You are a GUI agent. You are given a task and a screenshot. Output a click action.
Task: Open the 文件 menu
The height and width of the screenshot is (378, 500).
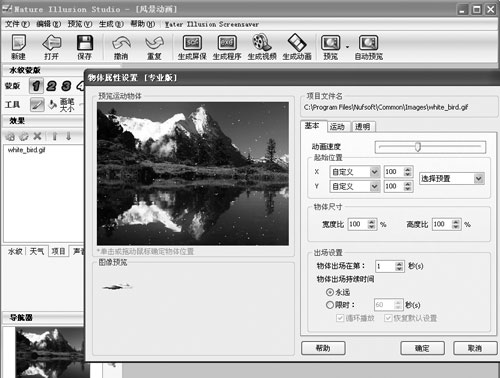[x=17, y=24]
